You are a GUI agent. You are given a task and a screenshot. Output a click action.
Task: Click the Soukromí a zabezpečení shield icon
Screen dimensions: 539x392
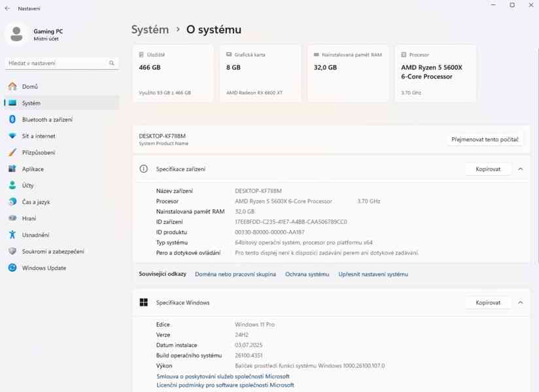pyautogui.click(x=12, y=252)
